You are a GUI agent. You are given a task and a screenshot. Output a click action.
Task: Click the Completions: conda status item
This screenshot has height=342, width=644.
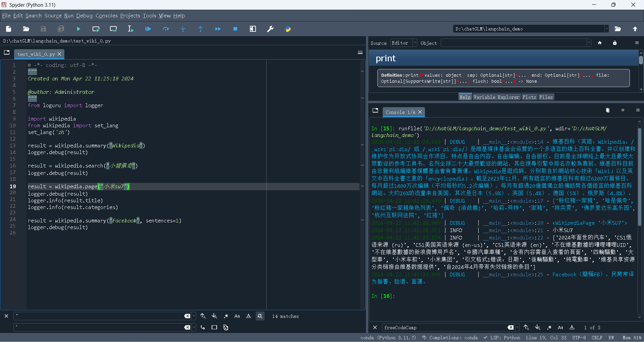click(450, 338)
